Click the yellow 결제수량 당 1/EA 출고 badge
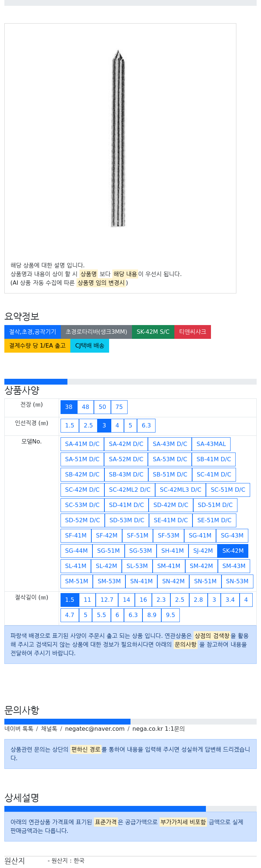Viewport: 261px width, 868px height. pos(37,345)
